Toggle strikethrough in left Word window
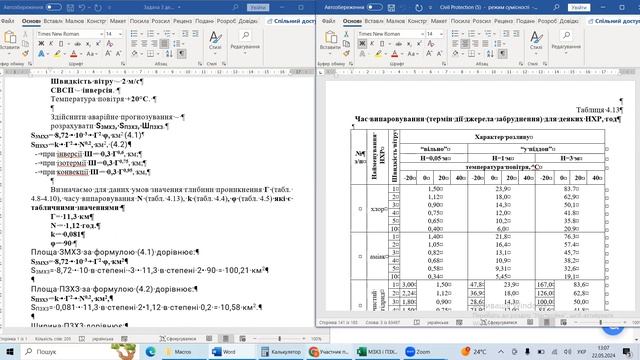 tap(78, 44)
